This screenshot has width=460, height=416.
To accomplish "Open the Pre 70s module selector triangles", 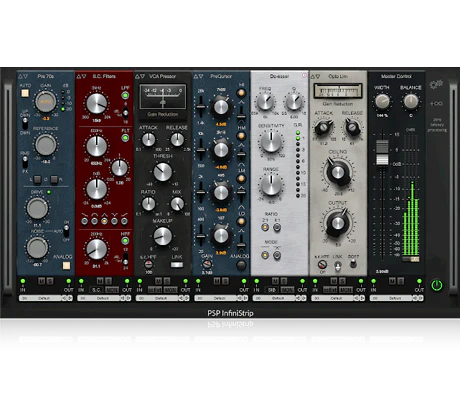I will pos(23,76).
